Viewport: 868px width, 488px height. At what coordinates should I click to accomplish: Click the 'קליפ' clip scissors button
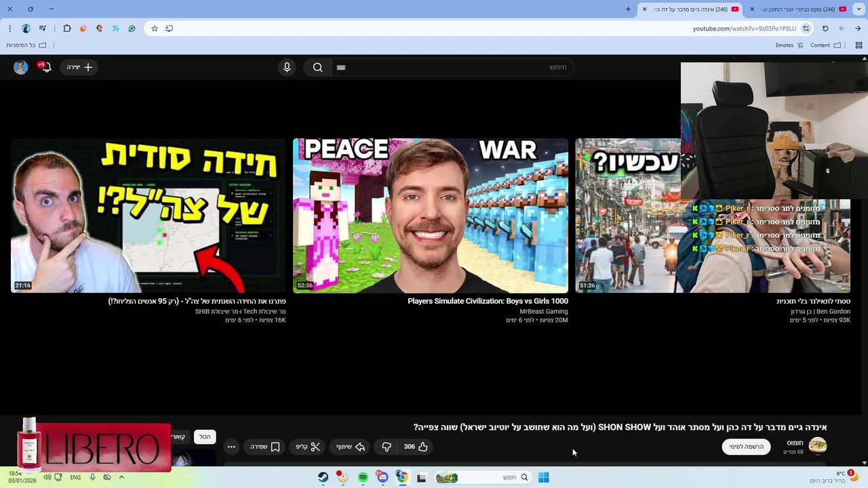click(308, 447)
